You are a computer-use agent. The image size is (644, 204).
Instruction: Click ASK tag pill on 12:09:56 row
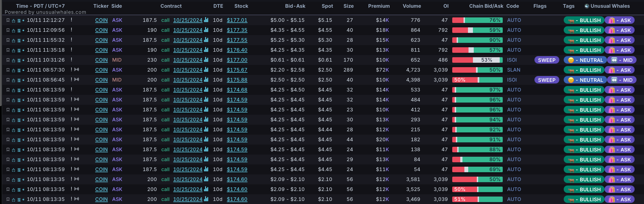619,30
